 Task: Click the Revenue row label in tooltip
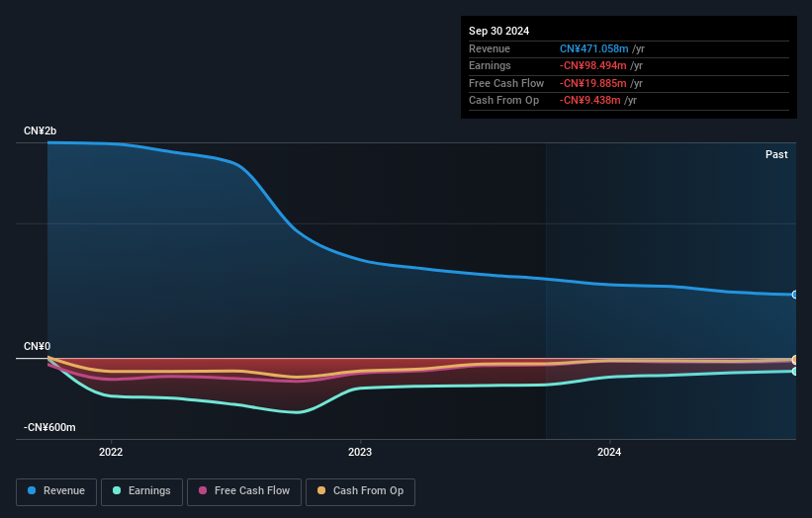click(x=490, y=48)
